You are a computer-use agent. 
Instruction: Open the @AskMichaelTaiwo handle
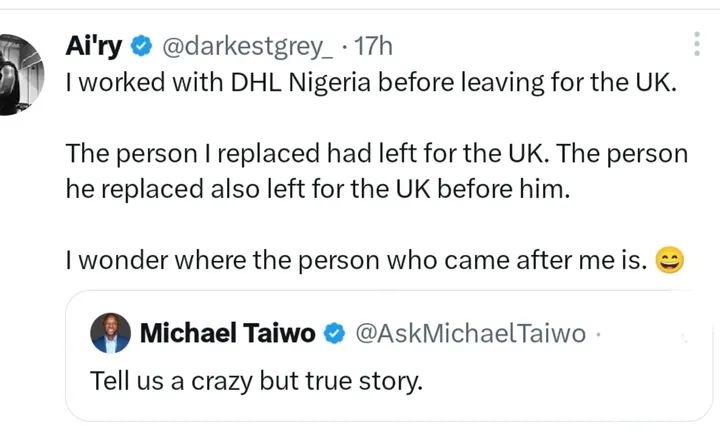[x=470, y=333]
